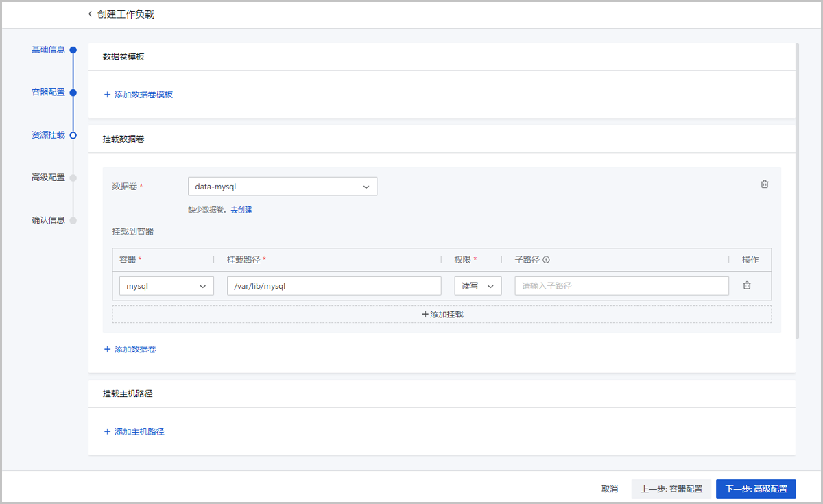Click the 取消 cancel option
The image size is (823, 504).
[x=610, y=488]
